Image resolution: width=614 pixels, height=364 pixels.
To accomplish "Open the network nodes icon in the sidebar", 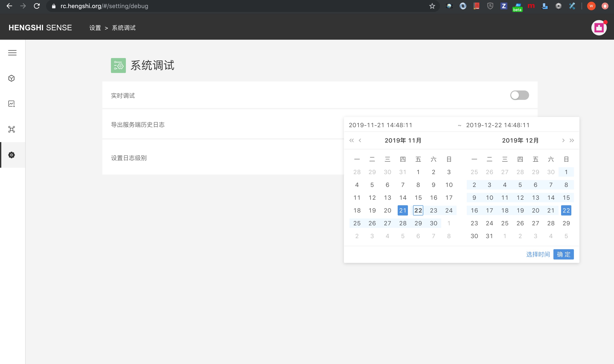I will [x=12, y=129].
